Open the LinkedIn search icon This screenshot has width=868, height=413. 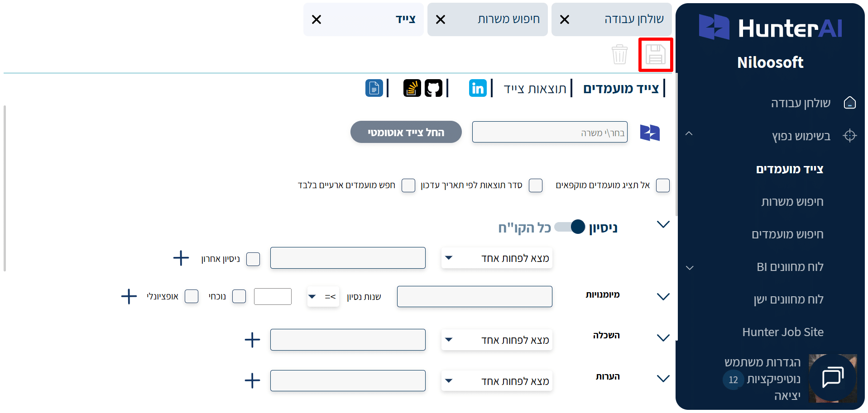tap(478, 88)
